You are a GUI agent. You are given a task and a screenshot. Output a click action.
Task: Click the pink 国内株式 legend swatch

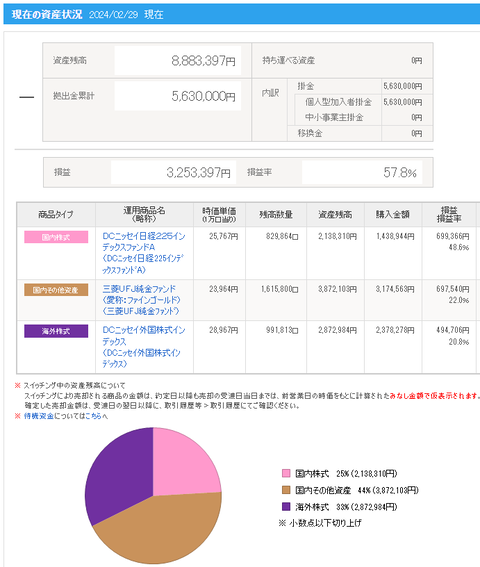pos(286,473)
